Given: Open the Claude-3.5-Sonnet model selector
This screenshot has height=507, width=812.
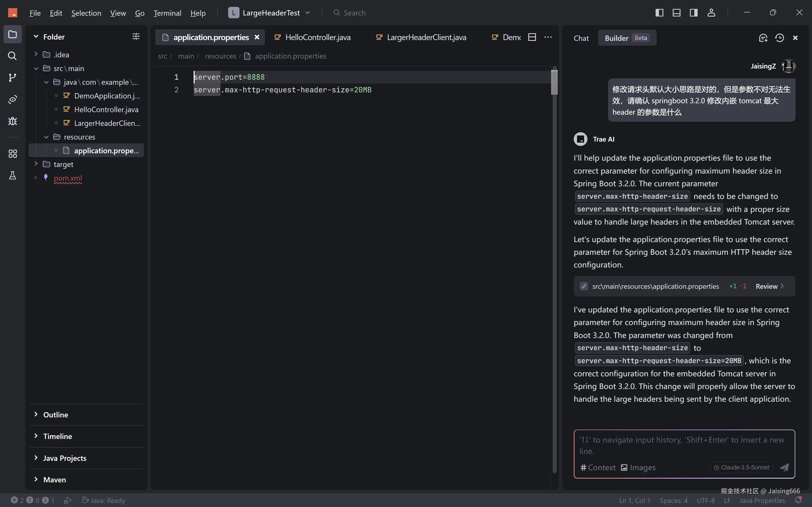Looking at the screenshot, I should pyautogui.click(x=742, y=467).
